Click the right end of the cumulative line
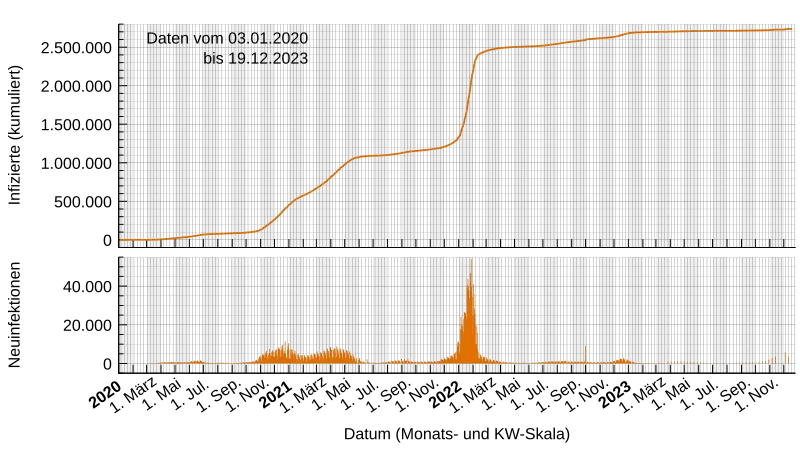 tap(791, 30)
